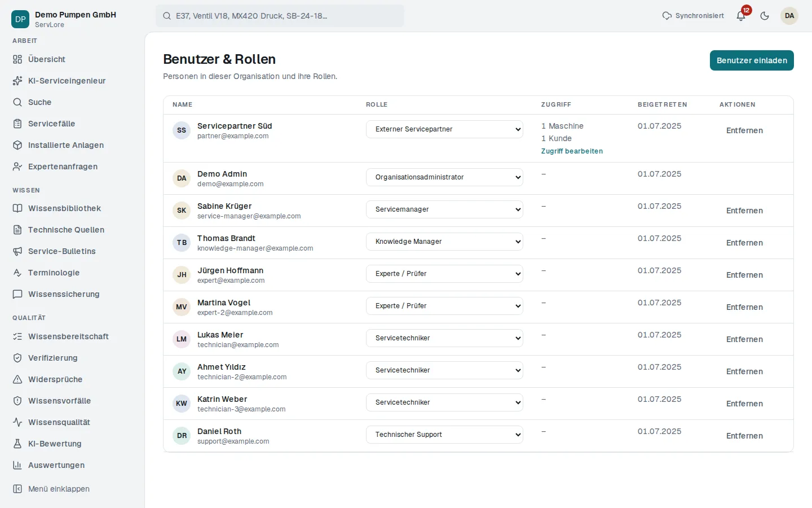Click the Widersprüche warning triangle icon
This screenshot has width=812, height=508.
coord(17,379)
